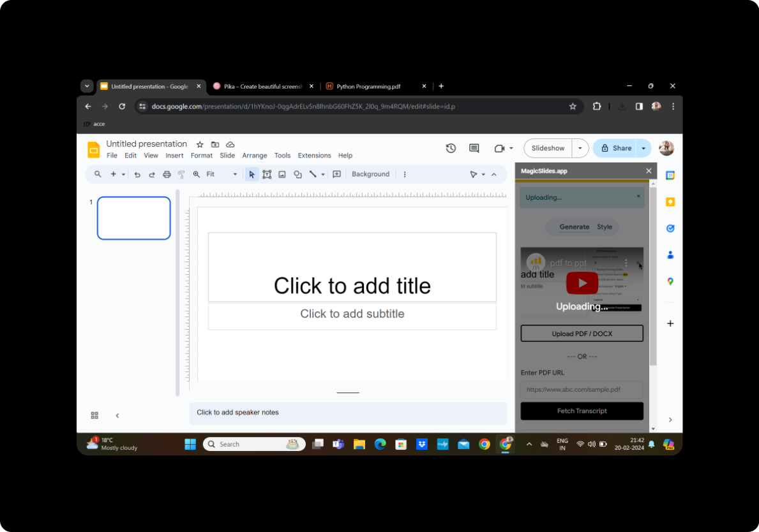Switch to grid view of slides

tap(95, 415)
